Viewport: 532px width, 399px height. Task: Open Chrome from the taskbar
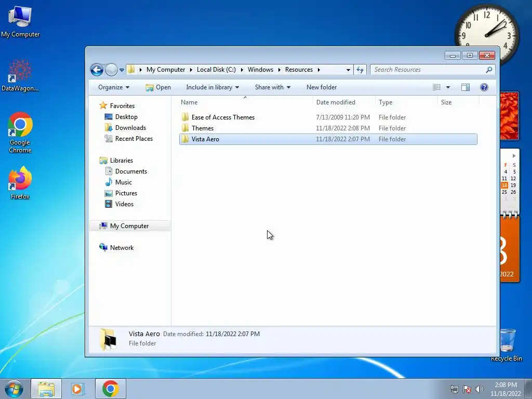[x=110, y=389]
